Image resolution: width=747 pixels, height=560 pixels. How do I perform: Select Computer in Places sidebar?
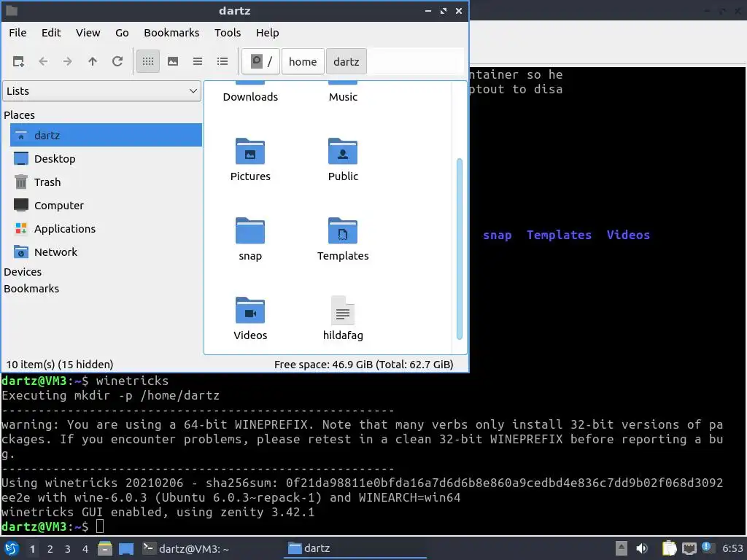coord(106,205)
